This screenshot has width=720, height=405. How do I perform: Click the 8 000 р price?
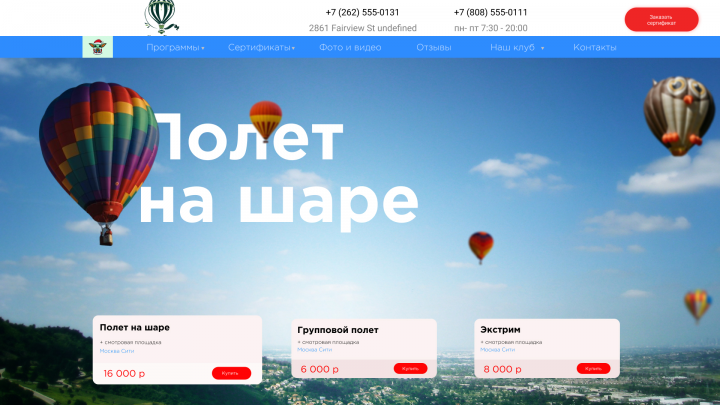point(502,369)
